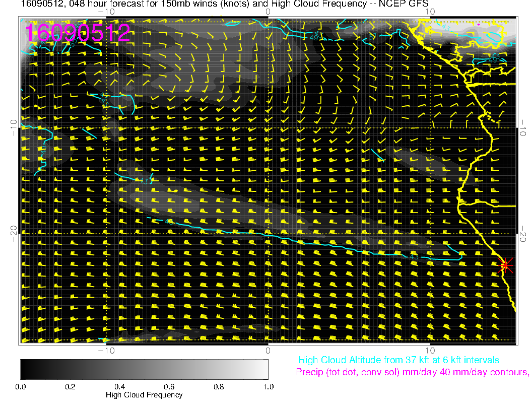The width and height of the screenshot is (532, 411).
Task: Click the 0 longitude label on bottom axis
Action: coord(268,350)
